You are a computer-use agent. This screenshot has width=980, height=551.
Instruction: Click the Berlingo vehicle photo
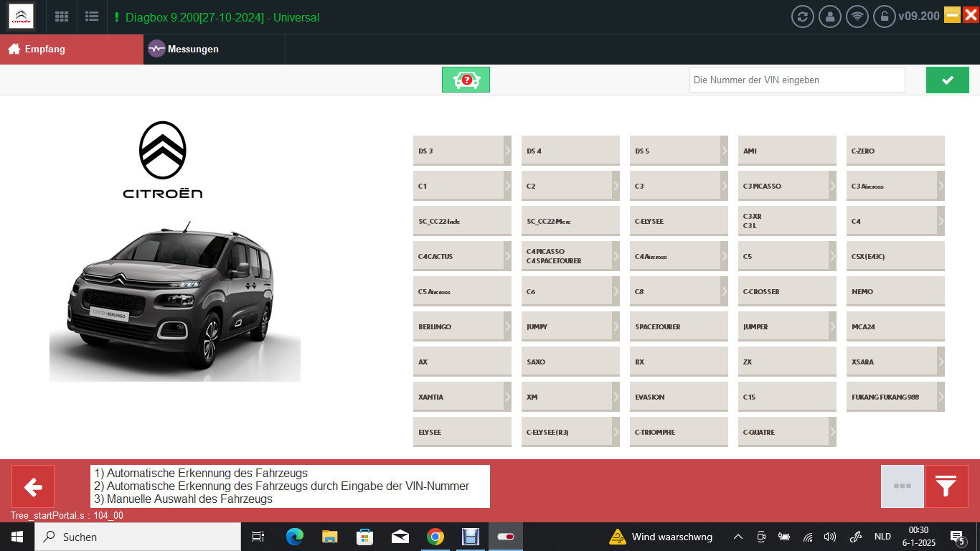click(x=175, y=300)
